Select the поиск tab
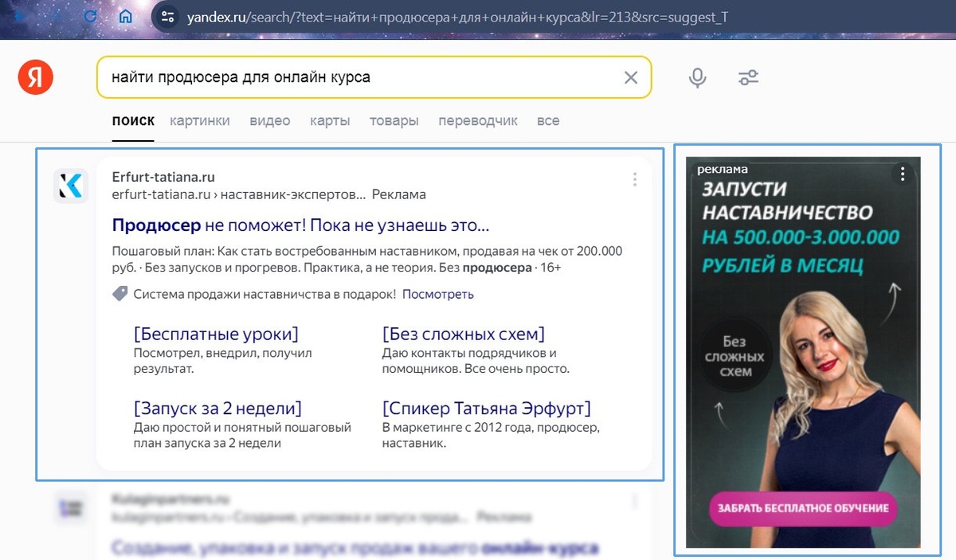This screenshot has height=560, width=956. click(133, 121)
